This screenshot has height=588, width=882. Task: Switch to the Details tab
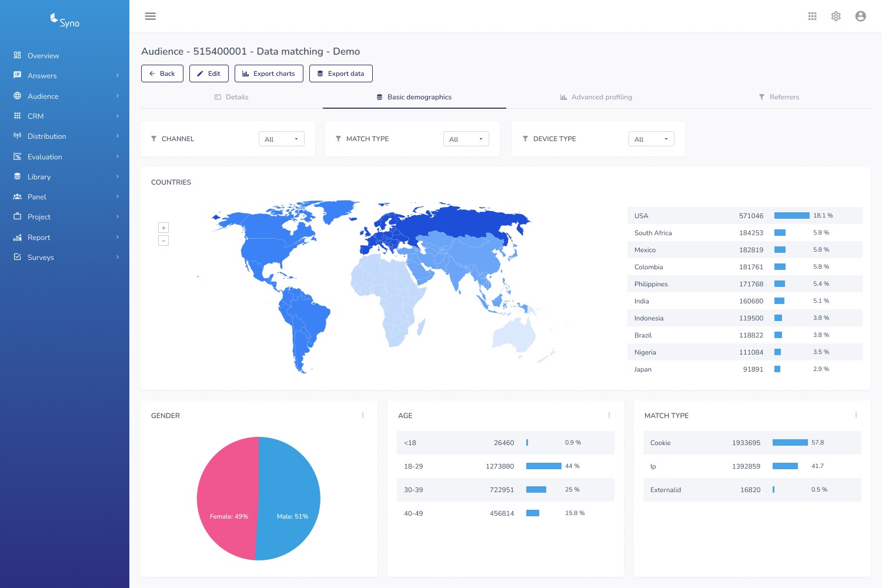(232, 97)
